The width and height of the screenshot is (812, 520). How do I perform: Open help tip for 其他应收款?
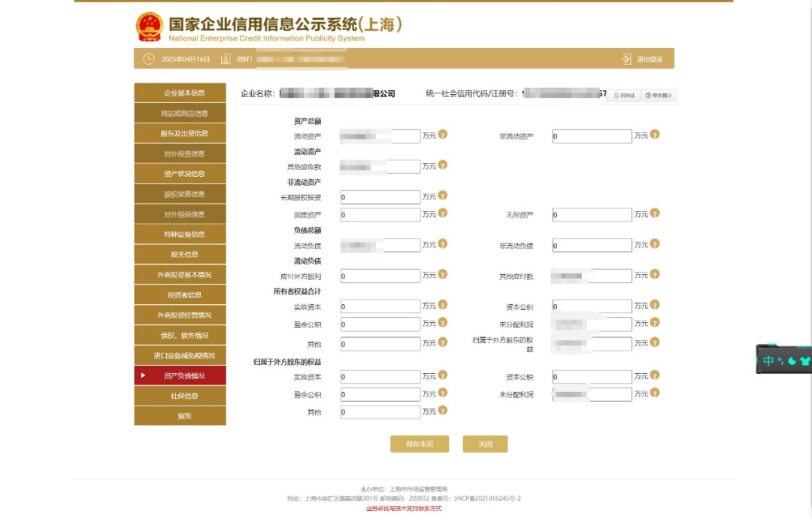[442, 166]
